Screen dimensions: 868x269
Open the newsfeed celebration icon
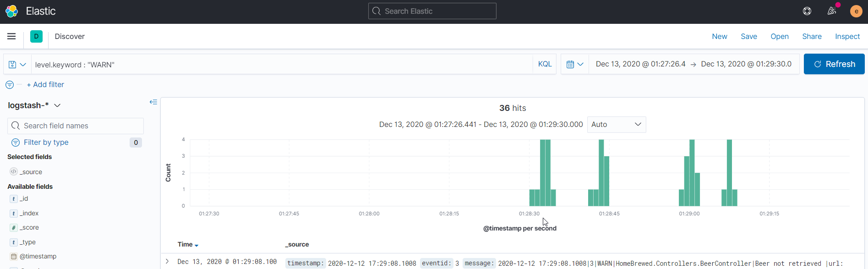(832, 11)
